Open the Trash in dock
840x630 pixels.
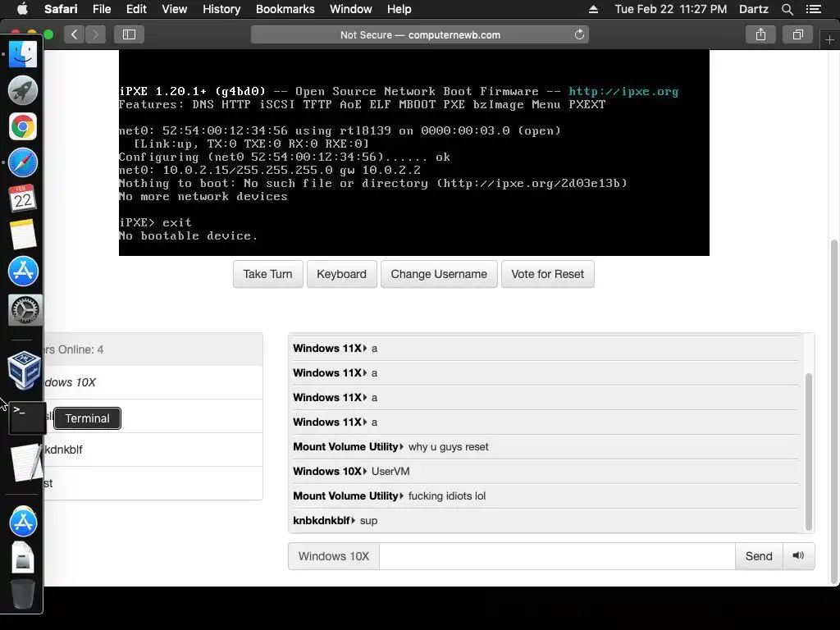(23, 594)
